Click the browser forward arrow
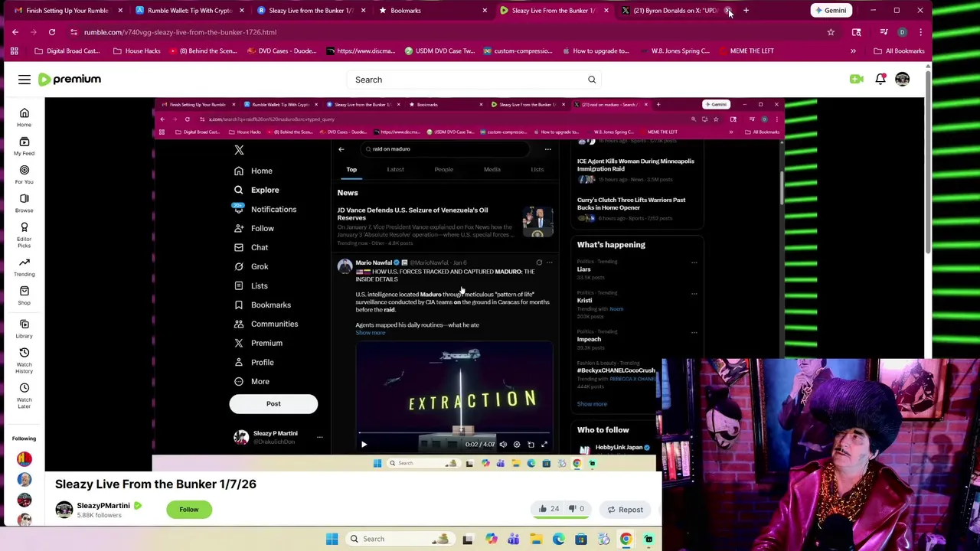This screenshot has height=551, width=980. pos(34,32)
